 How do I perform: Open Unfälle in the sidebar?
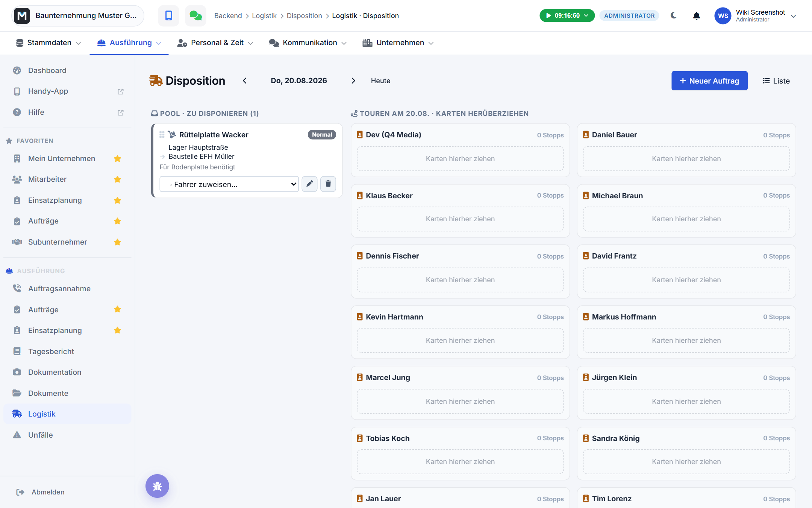[x=67, y=435]
